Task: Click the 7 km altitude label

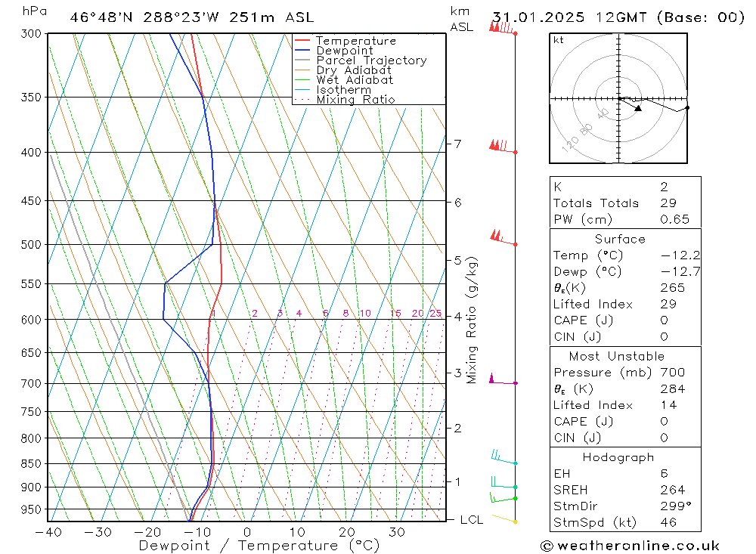Action: click(457, 144)
